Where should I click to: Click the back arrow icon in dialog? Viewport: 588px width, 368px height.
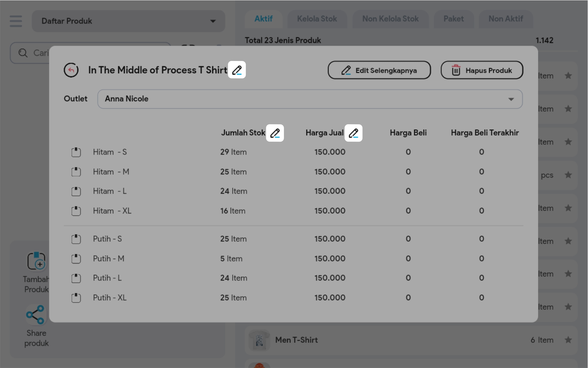[x=71, y=70]
